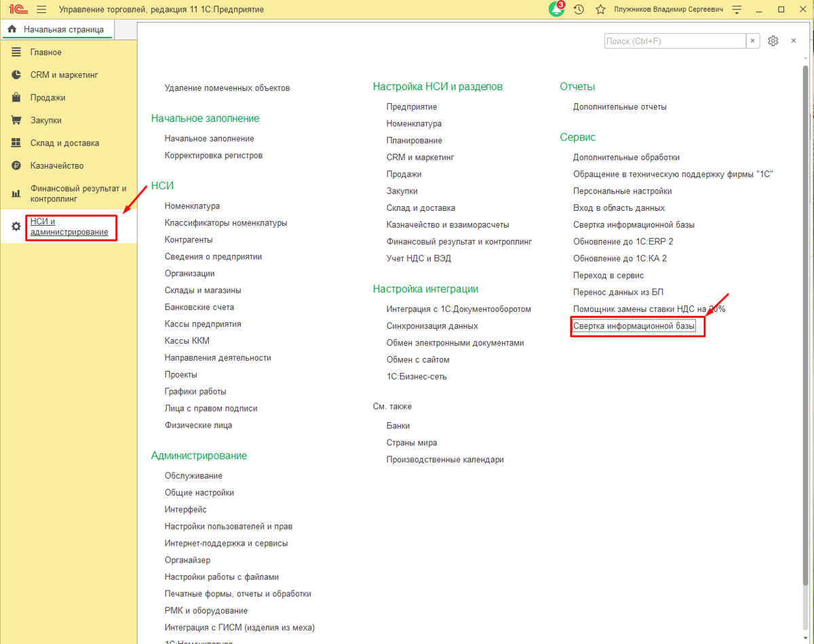Click the Главное section icon
Image resolution: width=814 pixels, height=644 pixels.
pos(16,52)
